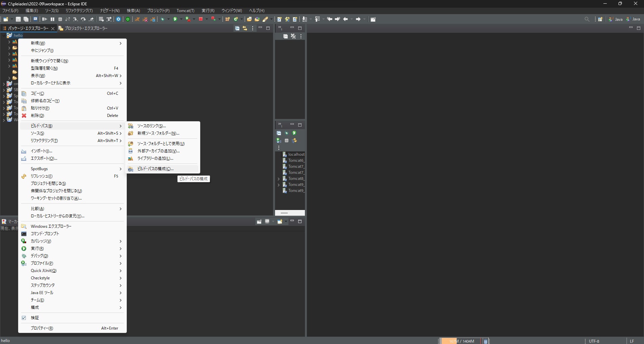Select the Save icon in the toolbar
This screenshot has width=644, height=344.
coord(18,19)
